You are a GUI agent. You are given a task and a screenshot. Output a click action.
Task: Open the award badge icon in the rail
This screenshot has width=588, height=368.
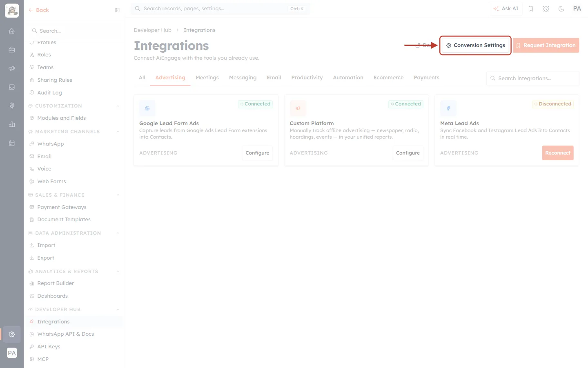(x=12, y=106)
